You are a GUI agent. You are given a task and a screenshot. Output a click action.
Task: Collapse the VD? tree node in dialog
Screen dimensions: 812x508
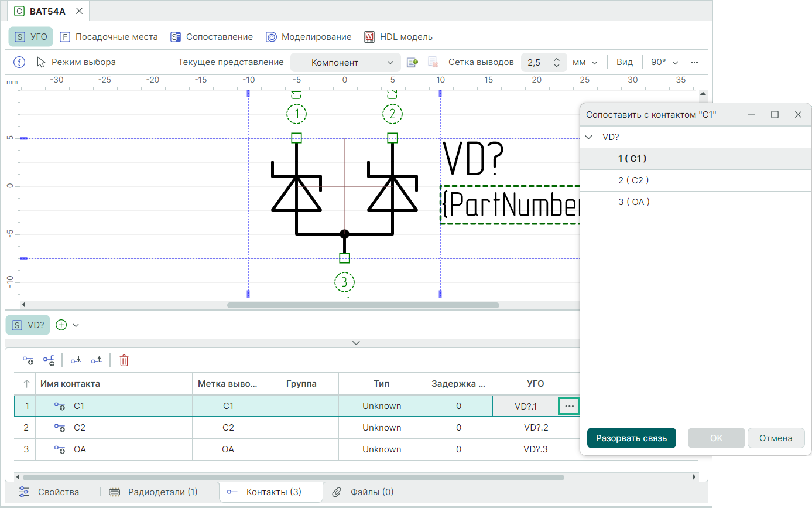coord(589,137)
